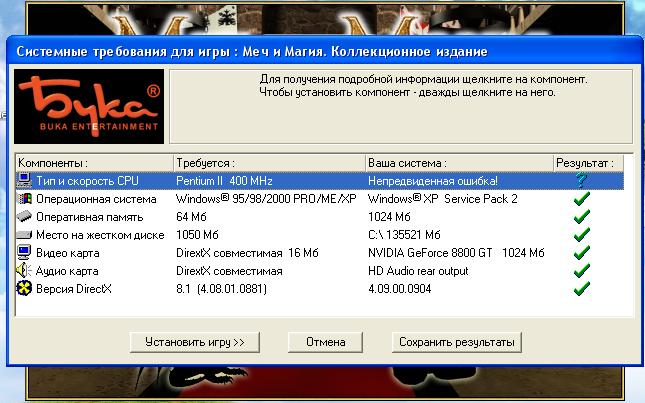This screenshot has height=403, width=645.
Task: Click the C:\ 135521 Мб disk value
Action: [404, 235]
